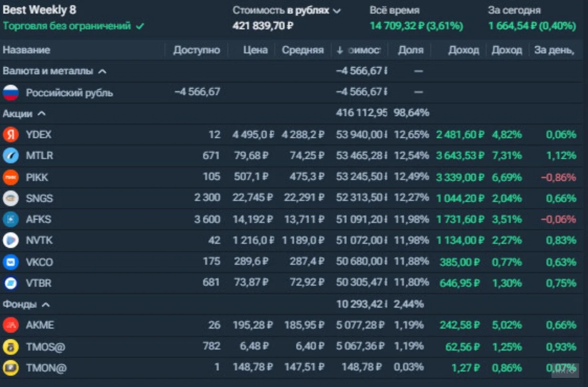
Task: Sort by the Название column header
Action: tap(26, 50)
